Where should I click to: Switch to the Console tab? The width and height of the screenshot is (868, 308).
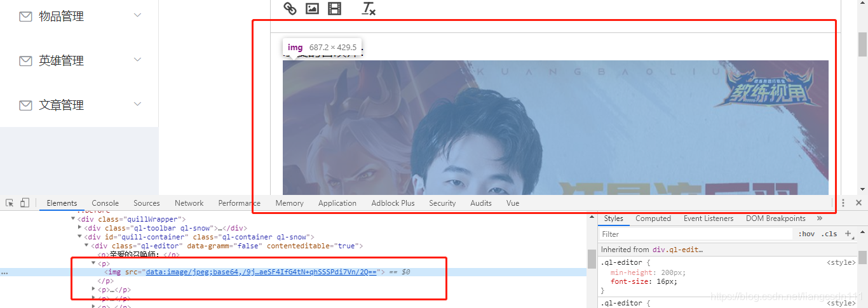(105, 203)
